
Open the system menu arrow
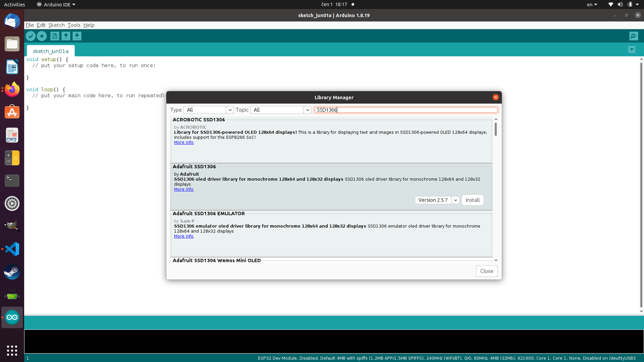637,5
